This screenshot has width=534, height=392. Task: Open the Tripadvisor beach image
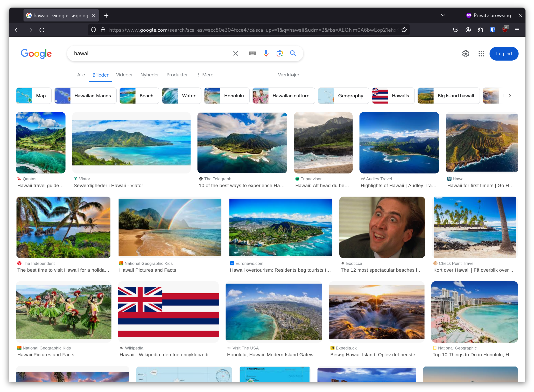323,143
